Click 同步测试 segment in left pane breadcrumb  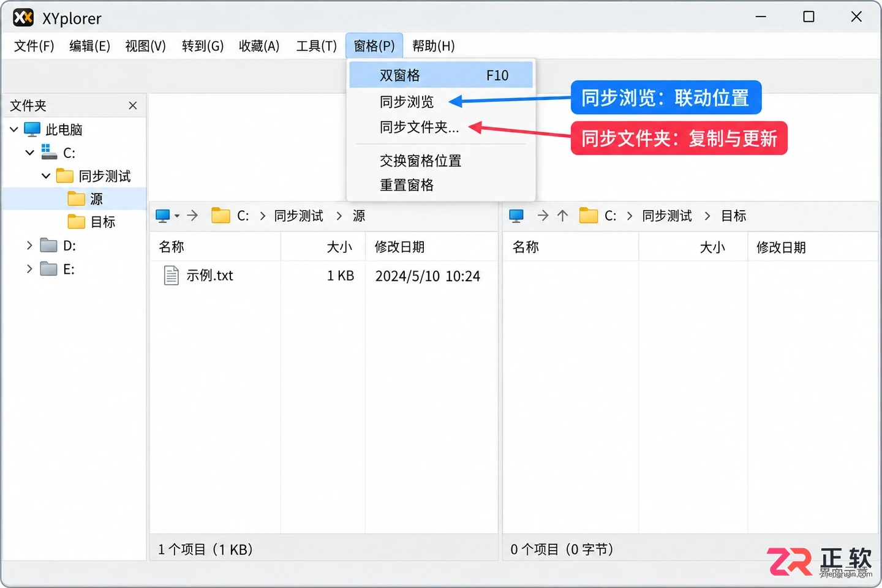(x=298, y=216)
